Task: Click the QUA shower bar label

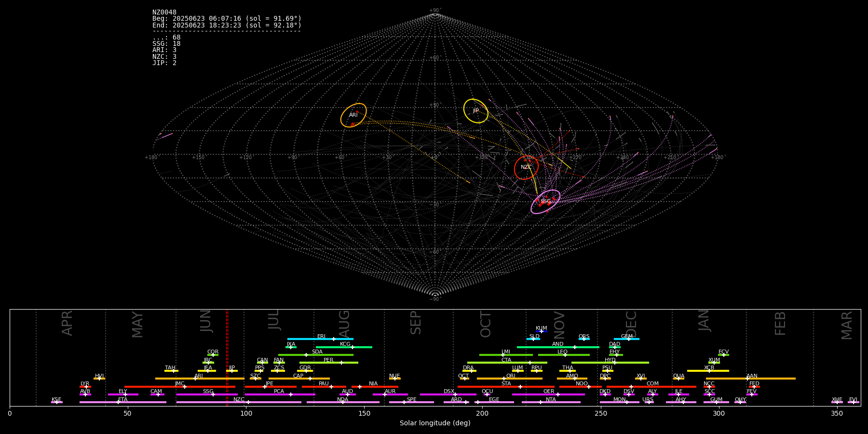Action: click(x=679, y=376)
